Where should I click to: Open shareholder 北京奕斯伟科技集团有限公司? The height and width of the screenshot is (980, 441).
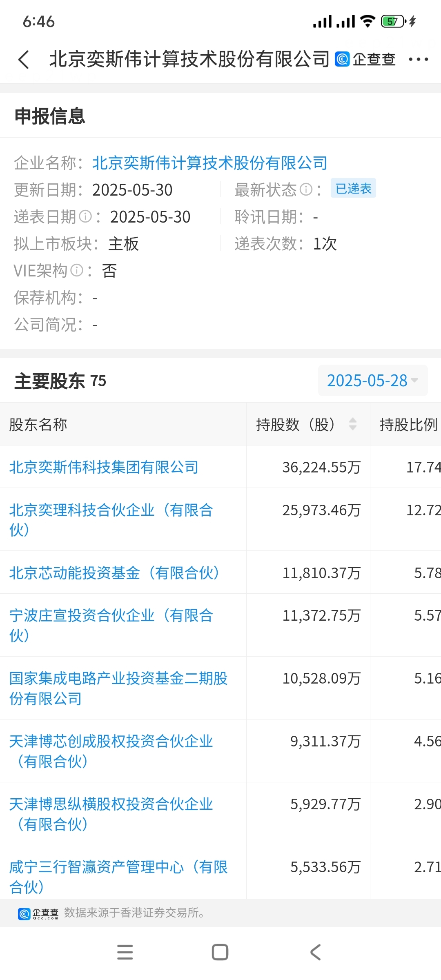coord(104,467)
